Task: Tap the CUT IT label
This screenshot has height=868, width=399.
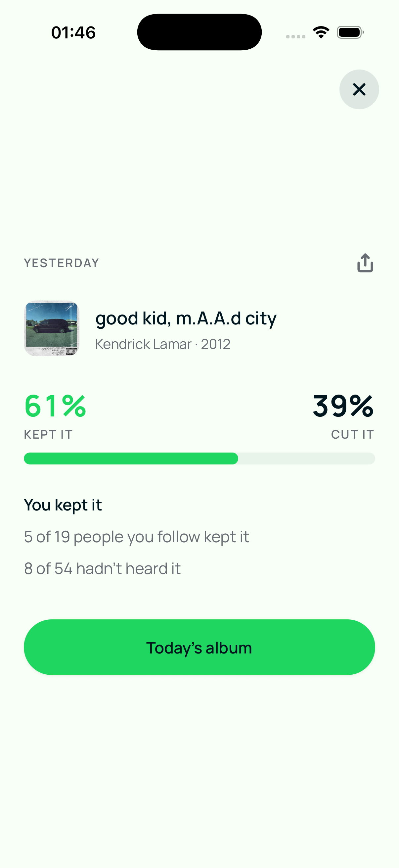Action: coord(353,435)
